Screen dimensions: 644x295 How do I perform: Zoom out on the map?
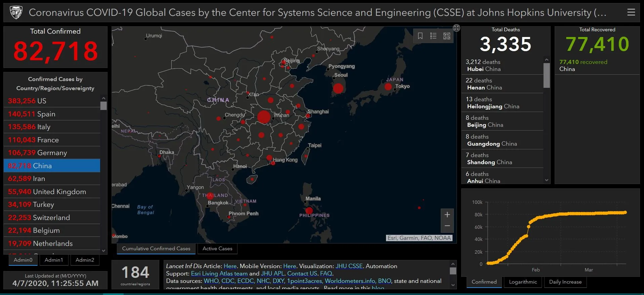(x=447, y=226)
